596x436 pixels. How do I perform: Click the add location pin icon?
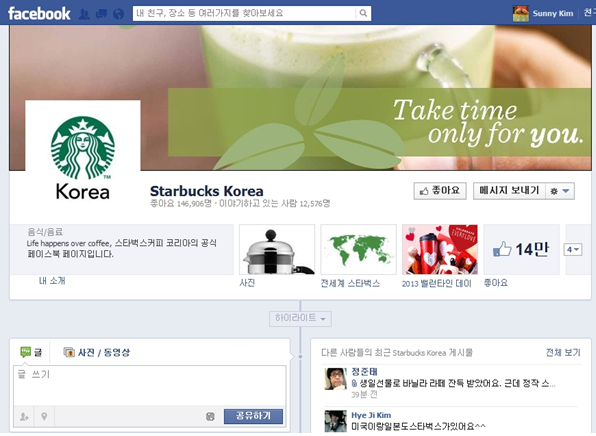(x=44, y=417)
